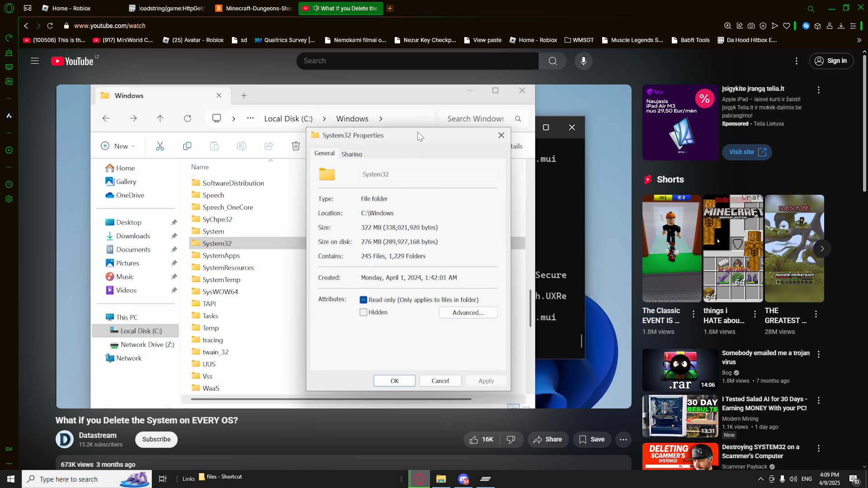Like the video showing 16K likes
Image resolution: width=868 pixels, height=488 pixels.
click(481, 440)
